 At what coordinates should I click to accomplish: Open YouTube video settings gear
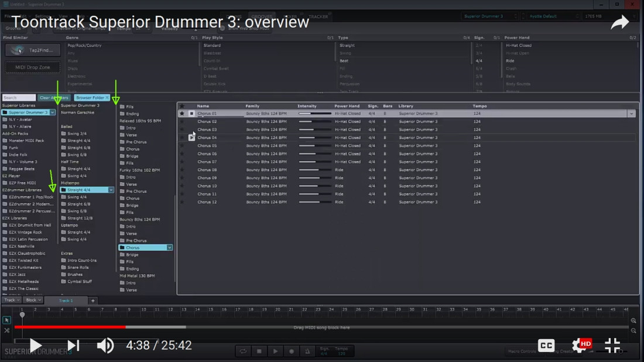coord(579,346)
